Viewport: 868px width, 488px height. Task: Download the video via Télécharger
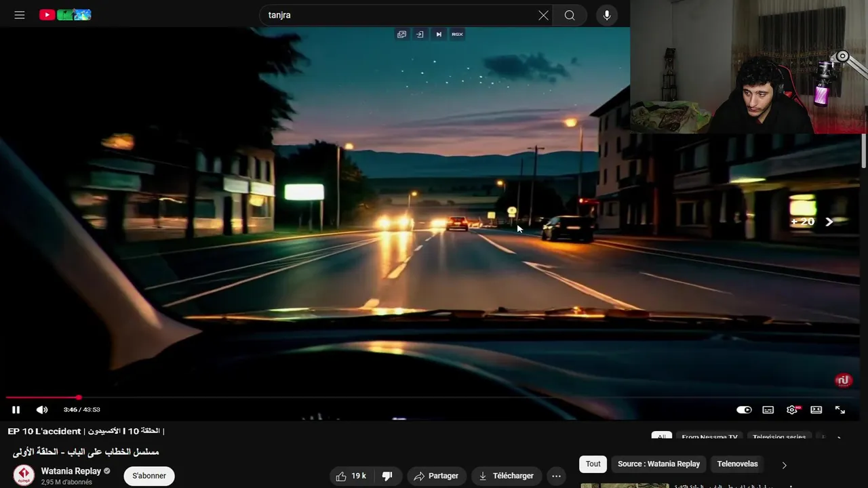coord(507,476)
